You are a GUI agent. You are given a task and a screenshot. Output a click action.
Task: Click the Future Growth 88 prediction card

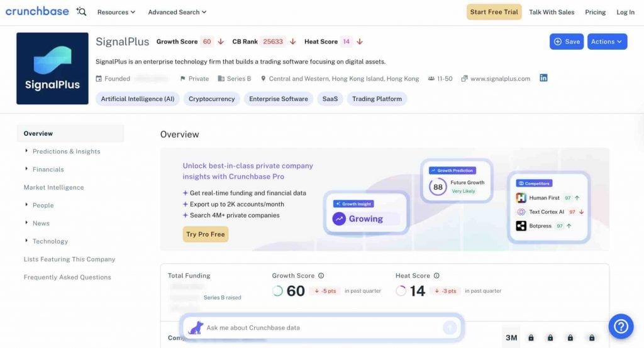[457, 180]
